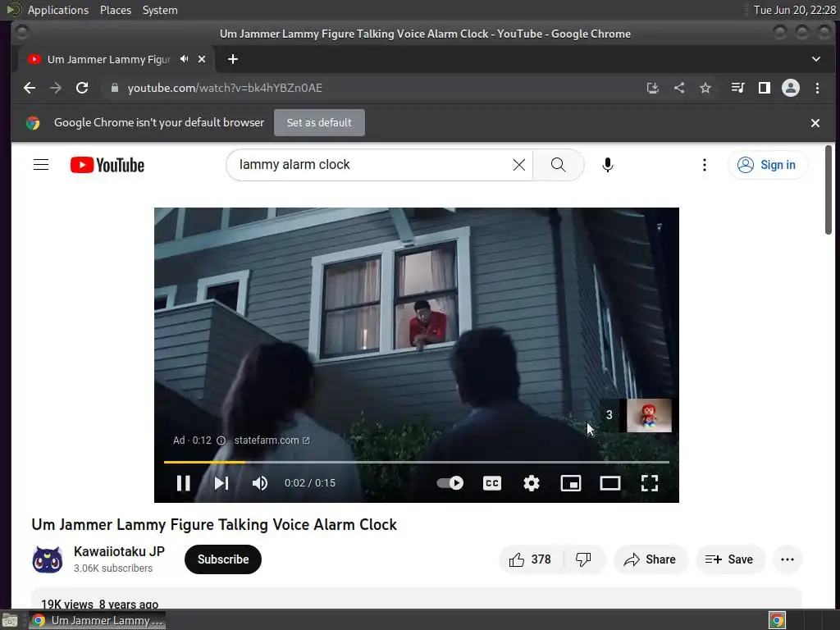840x630 pixels.
Task: Click the page vertical scrollbar
Action: click(829, 190)
